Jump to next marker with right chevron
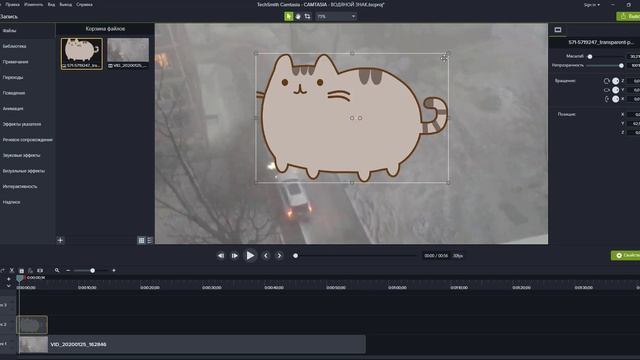The width and height of the screenshot is (640, 360). (279, 256)
